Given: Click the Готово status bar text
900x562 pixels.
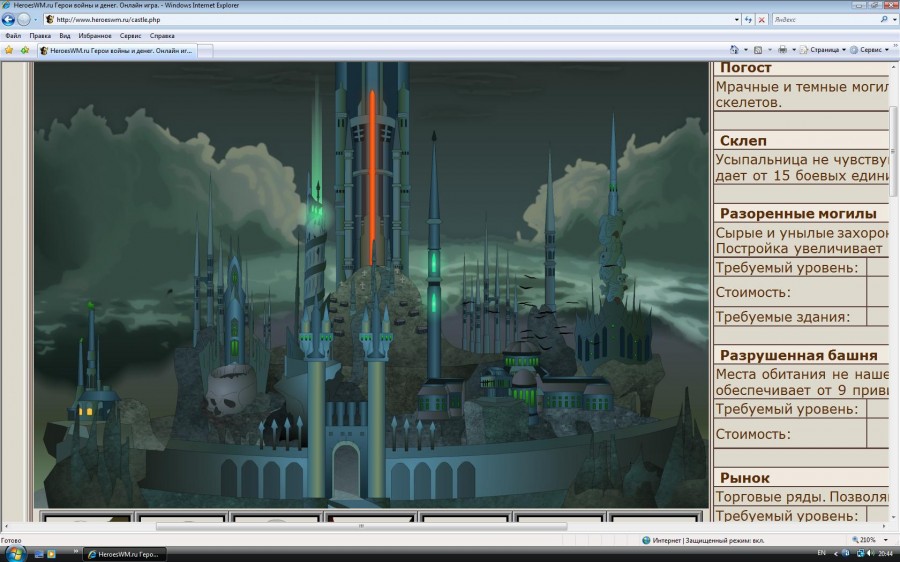Looking at the screenshot, I should click(11, 540).
